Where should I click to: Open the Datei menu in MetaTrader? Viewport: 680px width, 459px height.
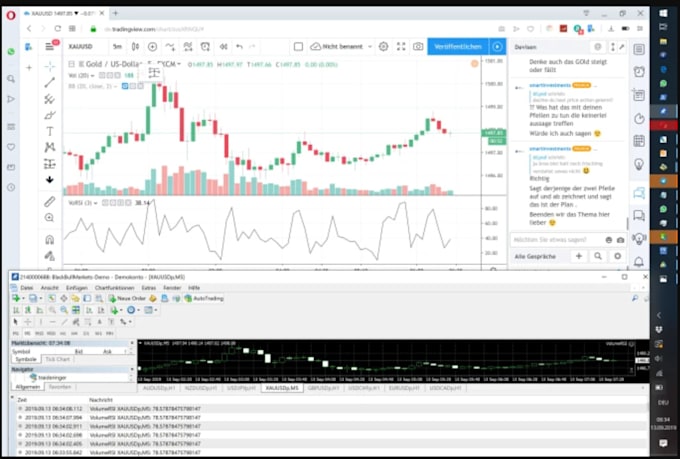click(x=26, y=288)
